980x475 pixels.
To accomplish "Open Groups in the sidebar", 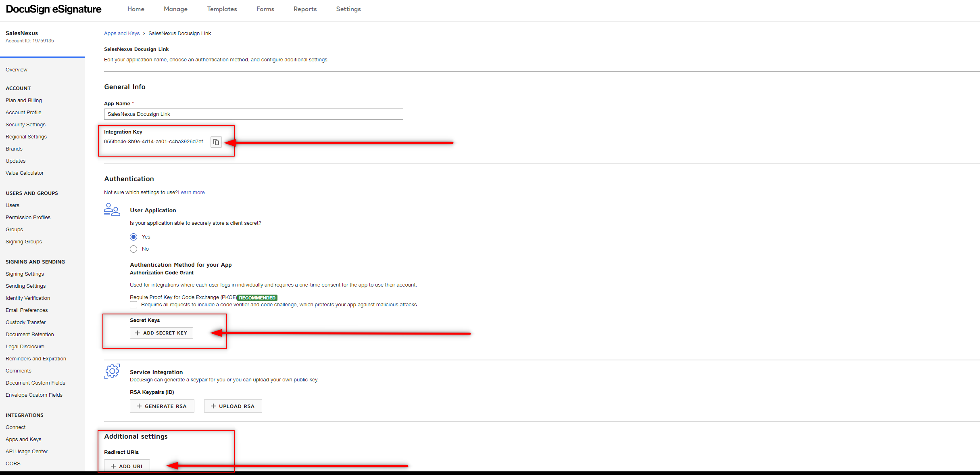I will pos(15,230).
